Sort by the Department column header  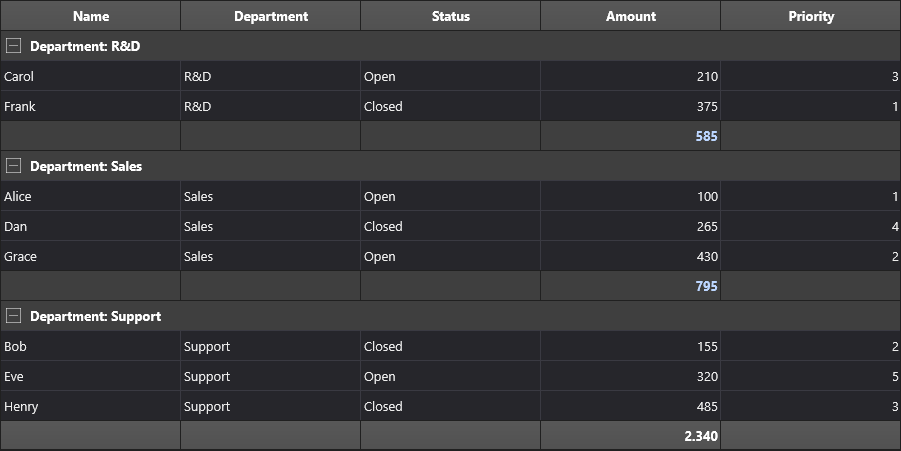point(271,16)
